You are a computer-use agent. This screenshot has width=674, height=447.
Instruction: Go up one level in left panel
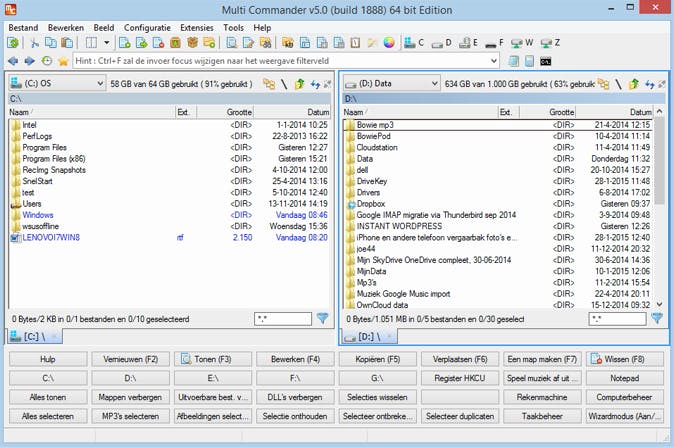coord(300,84)
